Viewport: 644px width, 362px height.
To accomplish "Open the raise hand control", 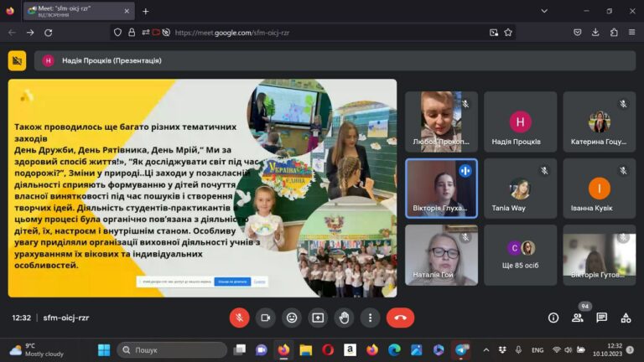I will 344,318.
